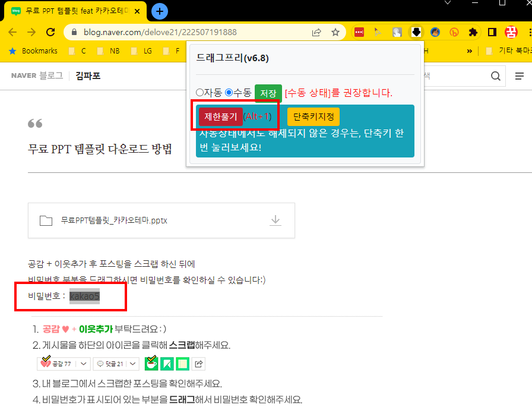532x410 pixels.
Task: Open the NB bookmark folder
Action: [x=109, y=51]
